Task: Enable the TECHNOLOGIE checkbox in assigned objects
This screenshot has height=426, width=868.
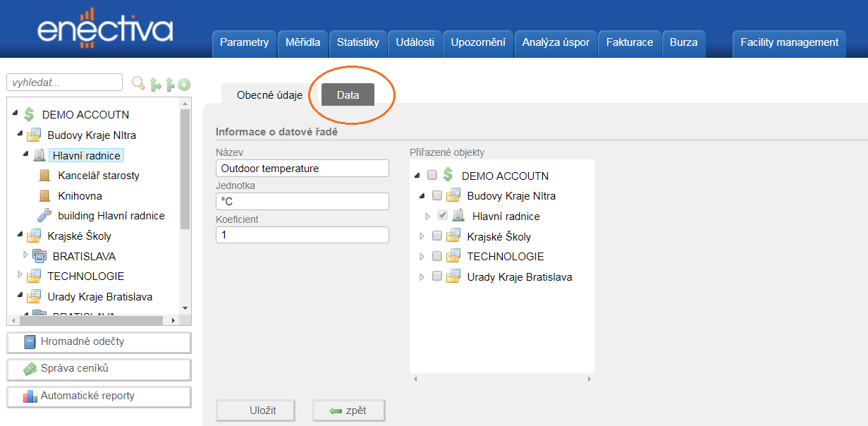Action: coord(437,256)
